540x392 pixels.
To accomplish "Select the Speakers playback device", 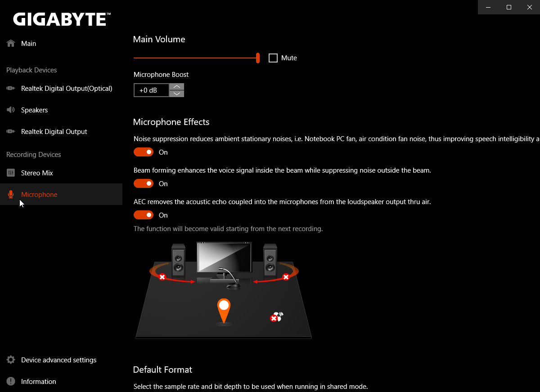I will [x=61, y=110].
